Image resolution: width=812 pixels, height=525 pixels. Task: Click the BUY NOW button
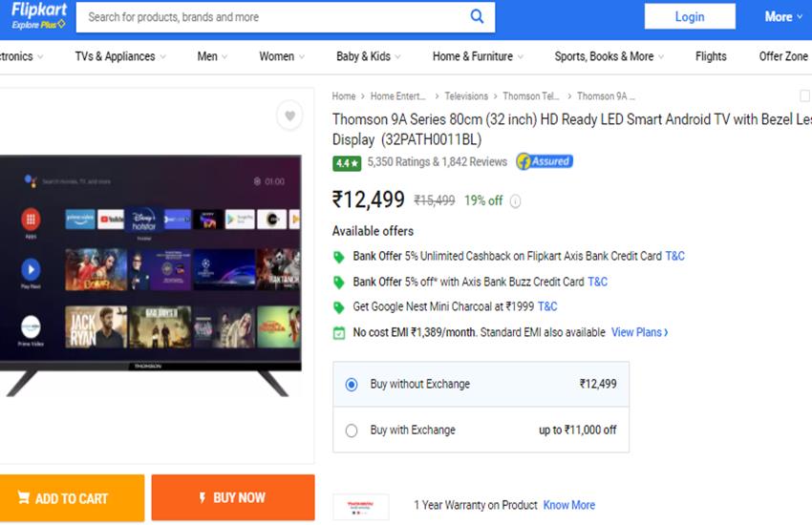click(x=233, y=497)
